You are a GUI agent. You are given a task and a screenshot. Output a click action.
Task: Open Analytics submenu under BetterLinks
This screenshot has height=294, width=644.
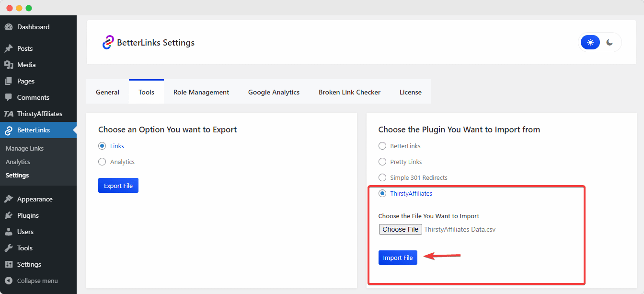[18, 162]
